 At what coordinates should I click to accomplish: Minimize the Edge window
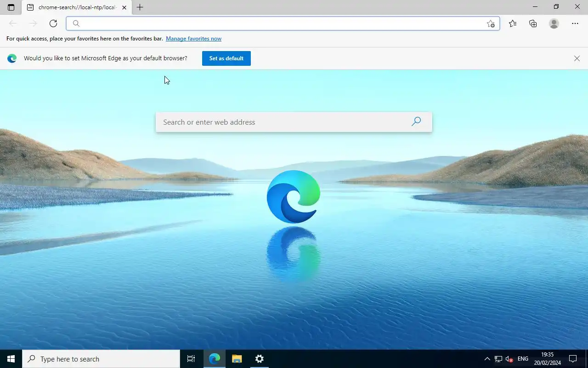click(x=535, y=7)
